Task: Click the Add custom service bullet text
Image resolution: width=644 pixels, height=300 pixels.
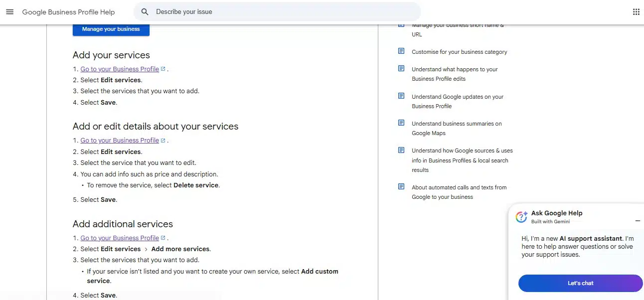Action: click(x=212, y=276)
